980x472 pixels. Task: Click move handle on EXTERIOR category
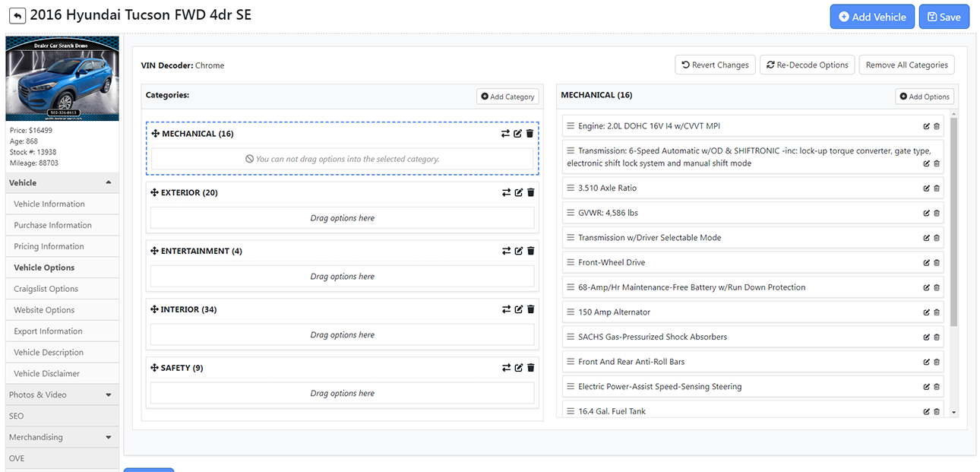(x=154, y=192)
